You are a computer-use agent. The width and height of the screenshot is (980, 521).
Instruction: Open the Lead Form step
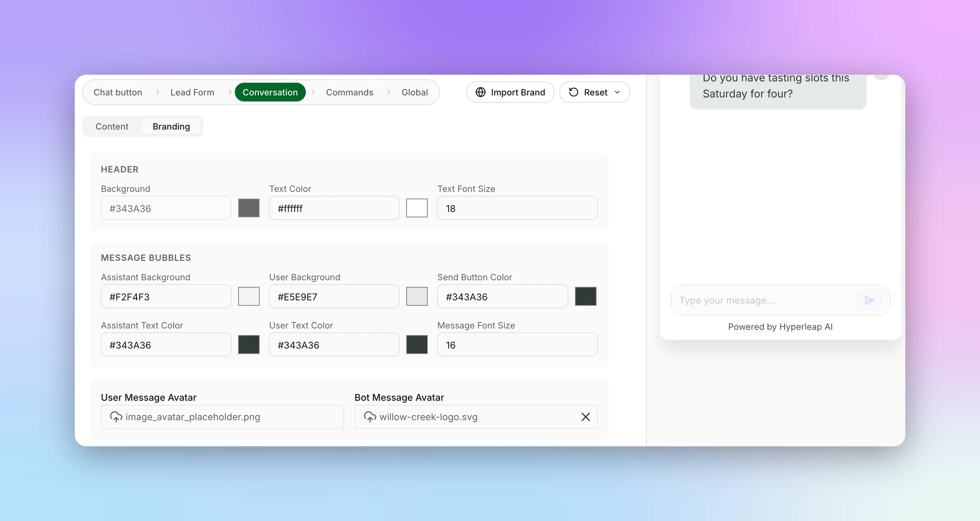click(x=192, y=92)
